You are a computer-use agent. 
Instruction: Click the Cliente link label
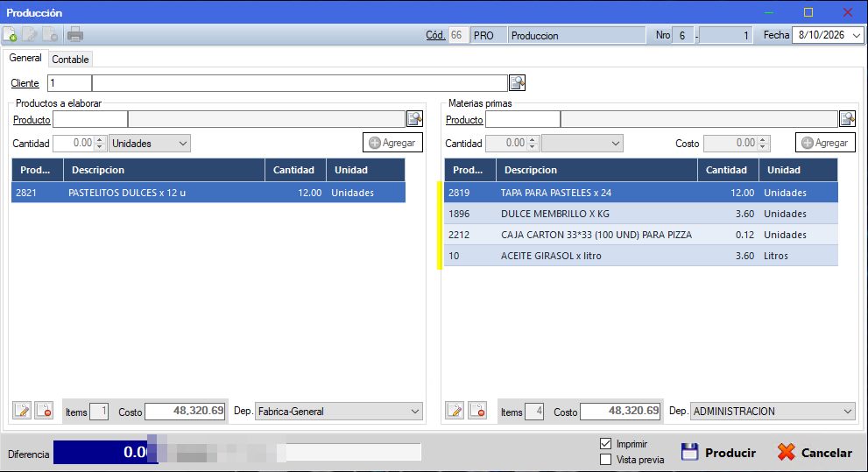[x=25, y=83]
